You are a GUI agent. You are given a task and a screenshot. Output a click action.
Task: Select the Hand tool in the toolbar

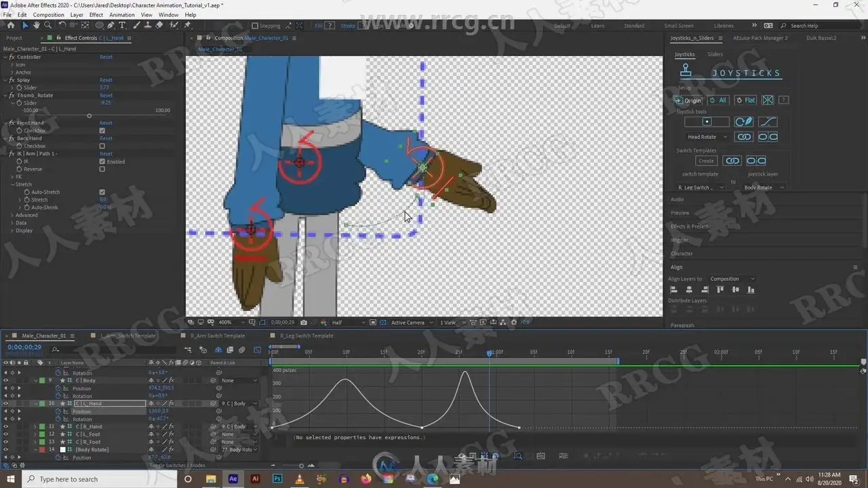click(36, 26)
